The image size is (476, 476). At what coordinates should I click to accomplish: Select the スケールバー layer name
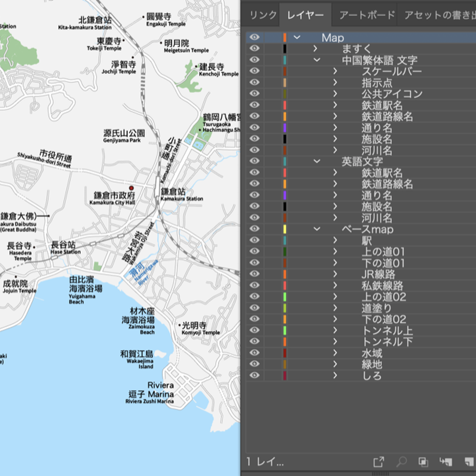392,71
